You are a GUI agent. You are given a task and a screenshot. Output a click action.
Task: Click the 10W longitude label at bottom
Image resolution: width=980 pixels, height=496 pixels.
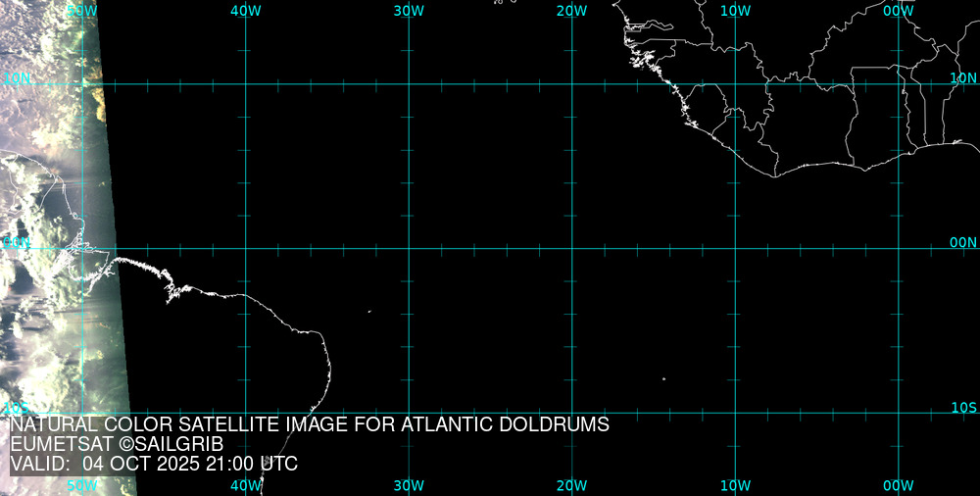click(735, 485)
